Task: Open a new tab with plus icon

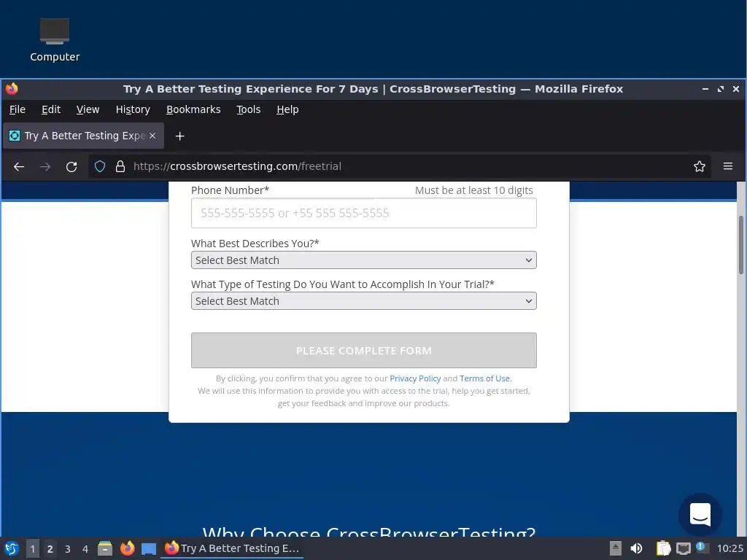Action: pos(179,136)
